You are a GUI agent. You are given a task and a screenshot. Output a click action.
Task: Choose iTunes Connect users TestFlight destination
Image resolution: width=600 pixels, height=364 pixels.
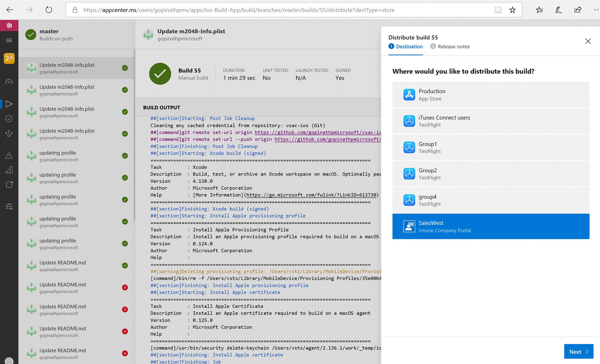click(490, 121)
